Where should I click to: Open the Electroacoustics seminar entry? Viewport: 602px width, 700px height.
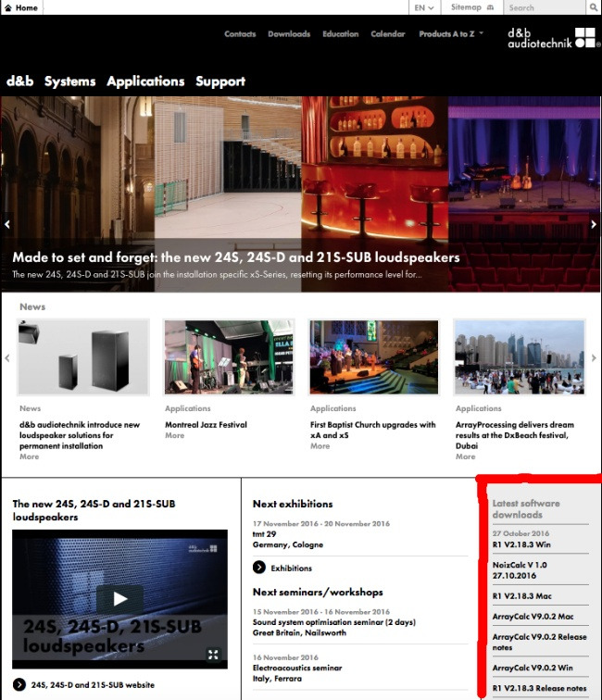tap(298, 668)
